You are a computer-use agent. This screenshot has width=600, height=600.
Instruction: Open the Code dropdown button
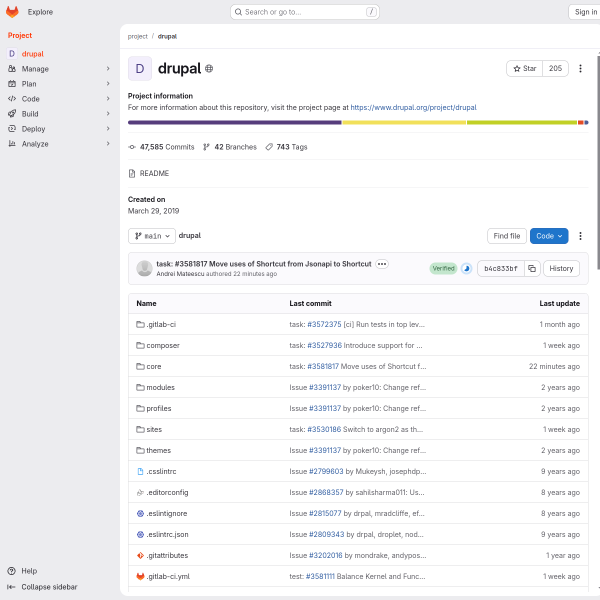tap(549, 236)
